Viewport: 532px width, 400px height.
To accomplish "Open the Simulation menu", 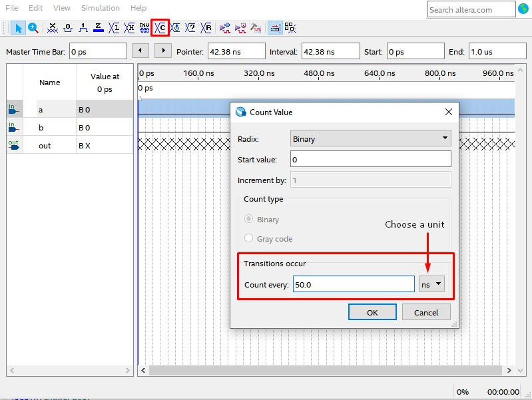I will 100,8.
